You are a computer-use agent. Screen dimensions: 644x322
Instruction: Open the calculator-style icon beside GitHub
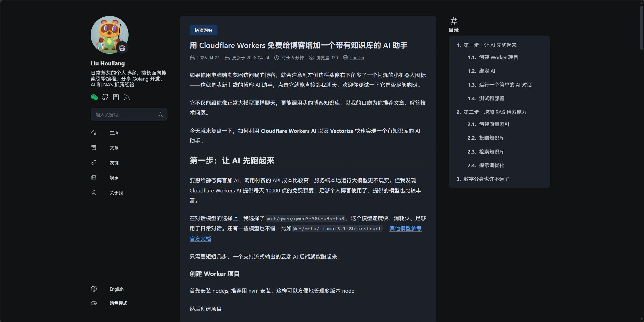click(116, 97)
